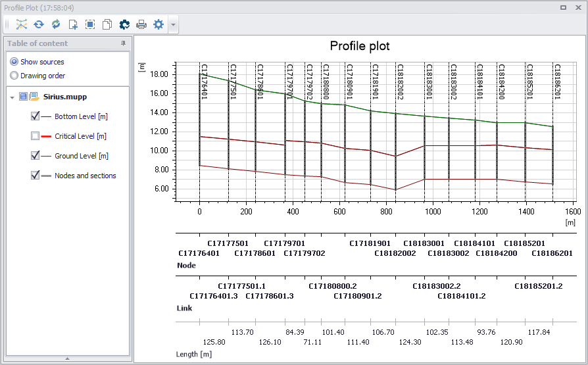The width and height of the screenshot is (588, 365).
Task: Click the printer icon
Action: click(x=141, y=24)
